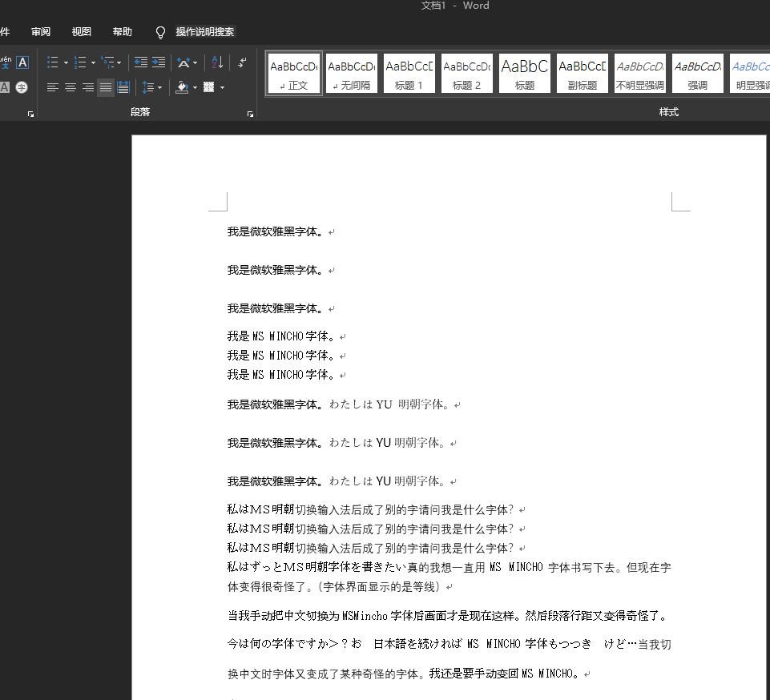Center the paragraph text
Screen dimensions: 770x700
(x=71, y=87)
